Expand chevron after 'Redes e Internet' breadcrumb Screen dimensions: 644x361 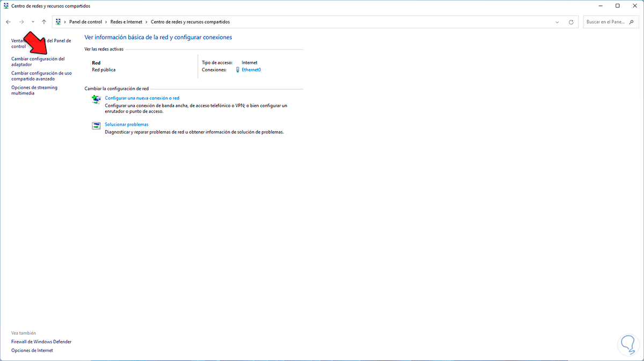(147, 22)
